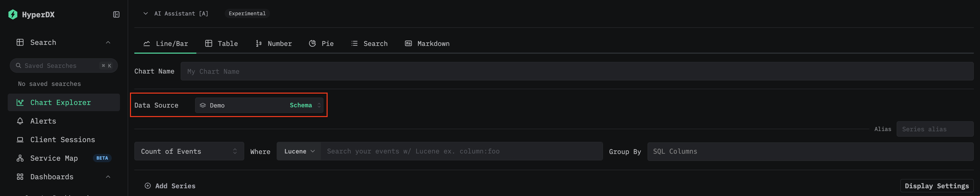Screen dimensions: 980x196
Task: Open the Count of Events aggregation dropdown
Action: click(189, 151)
